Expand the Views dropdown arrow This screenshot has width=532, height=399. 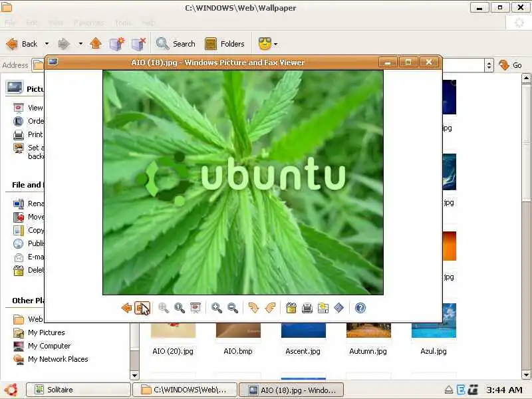click(276, 44)
